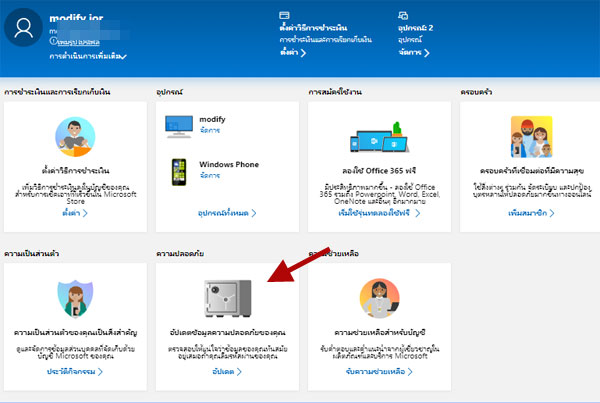Screen dimensions: 600x403
Task: Click the Windows Phone device icon
Action: pos(179,172)
